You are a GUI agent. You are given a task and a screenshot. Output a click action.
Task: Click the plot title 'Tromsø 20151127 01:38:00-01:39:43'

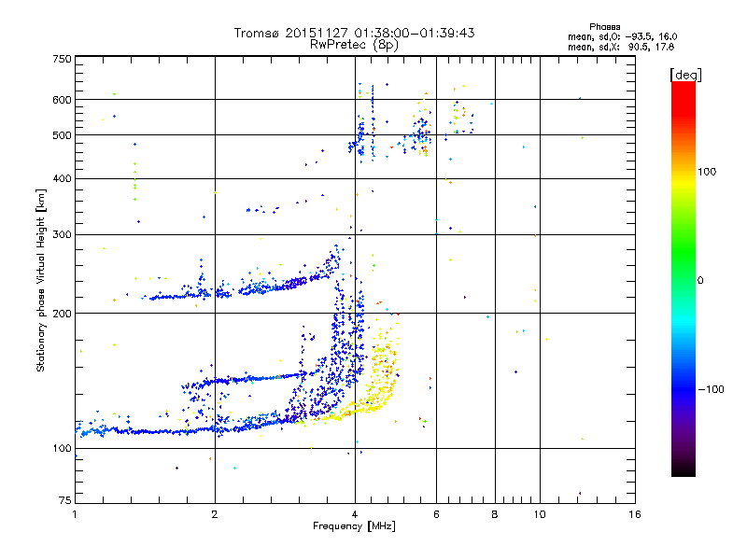[x=355, y=33]
